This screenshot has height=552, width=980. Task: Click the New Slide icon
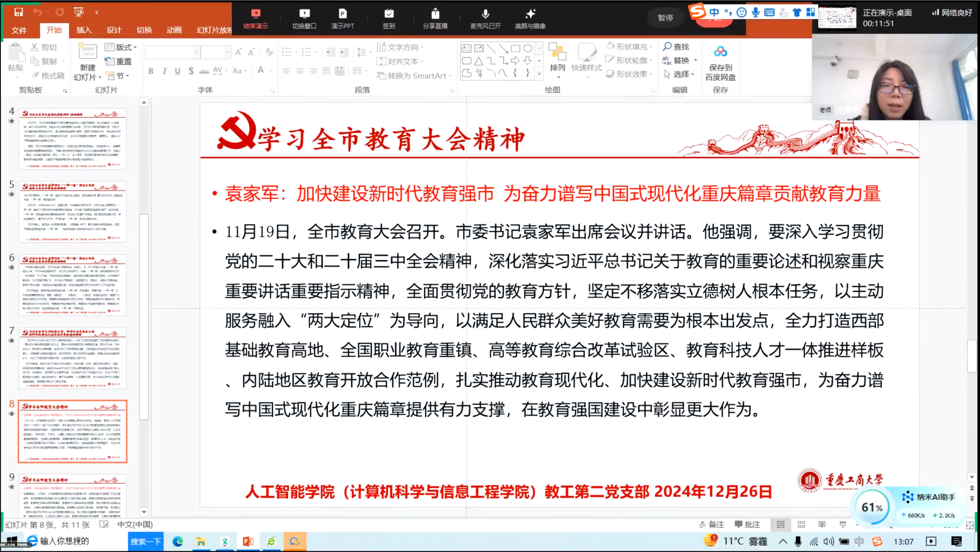tap(88, 52)
